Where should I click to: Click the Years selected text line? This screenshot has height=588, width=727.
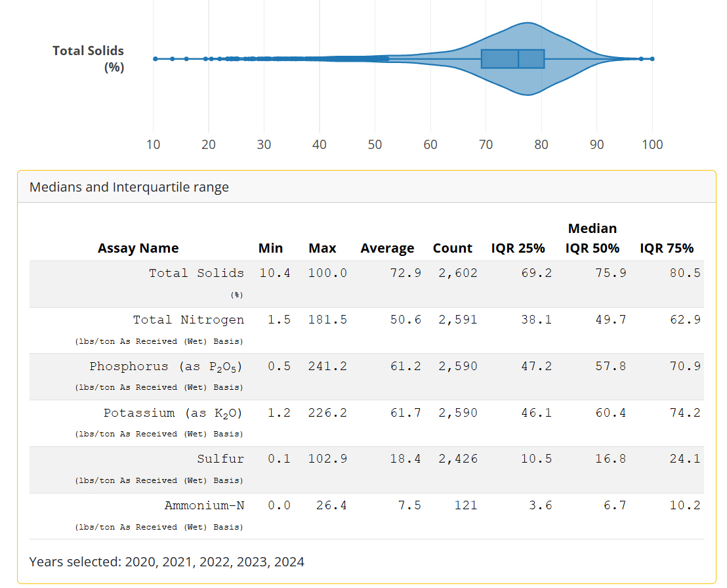click(x=167, y=562)
